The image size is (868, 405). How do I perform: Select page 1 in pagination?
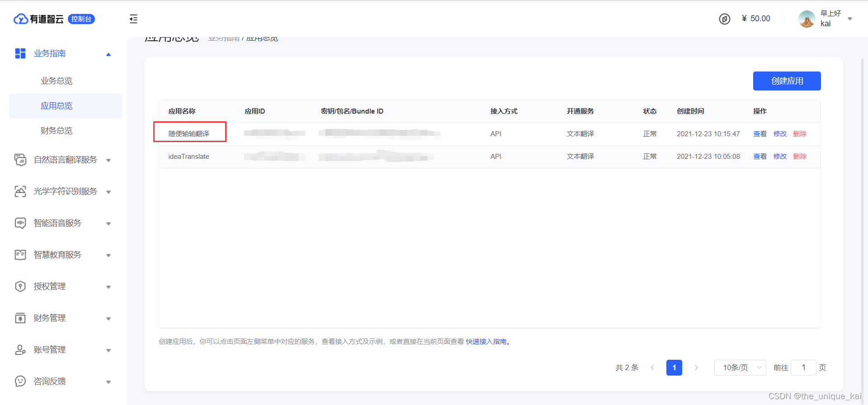(x=674, y=367)
